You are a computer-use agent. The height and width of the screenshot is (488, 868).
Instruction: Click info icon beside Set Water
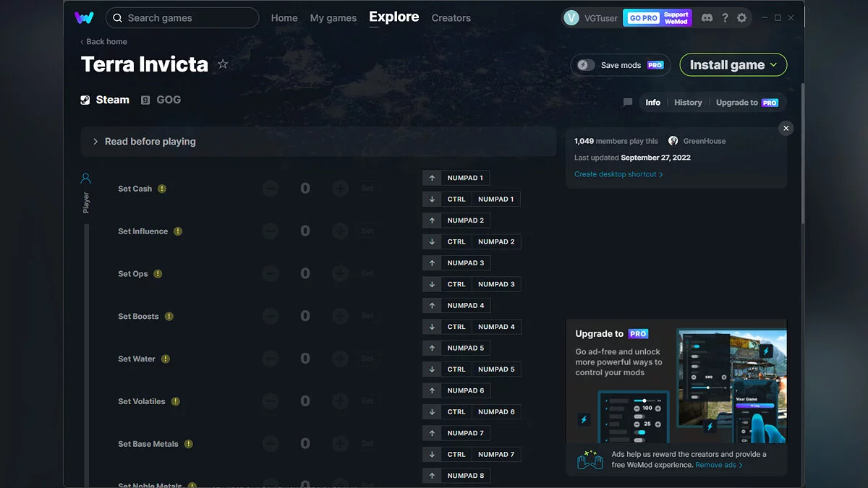pyautogui.click(x=166, y=359)
